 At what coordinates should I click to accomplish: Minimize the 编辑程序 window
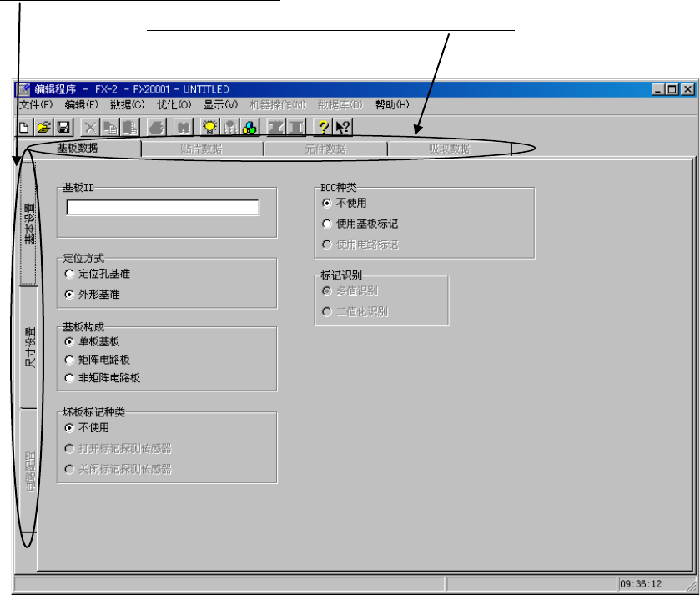[x=657, y=89]
